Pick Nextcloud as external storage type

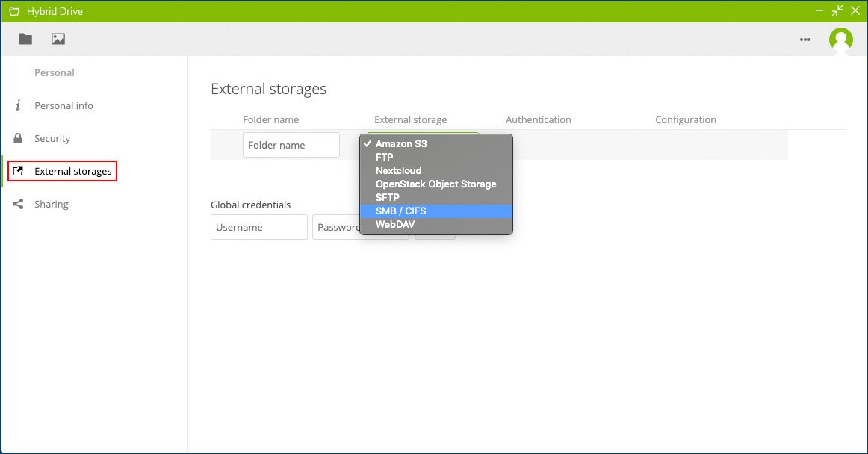(398, 170)
